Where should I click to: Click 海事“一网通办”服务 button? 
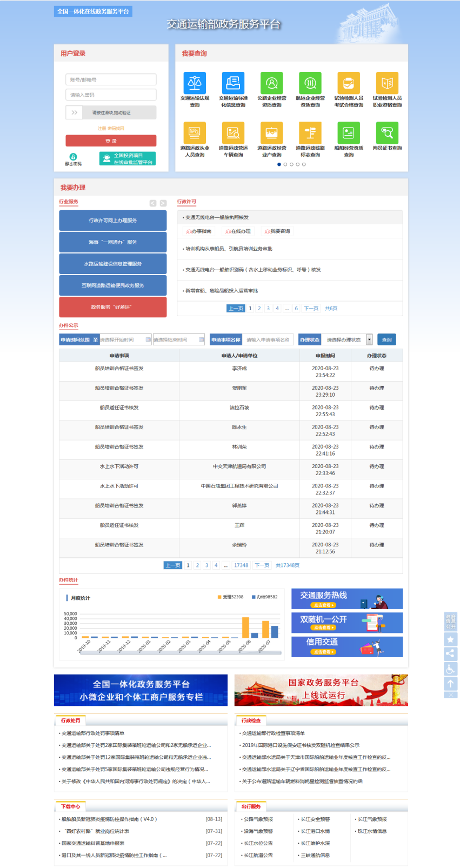click(x=113, y=242)
